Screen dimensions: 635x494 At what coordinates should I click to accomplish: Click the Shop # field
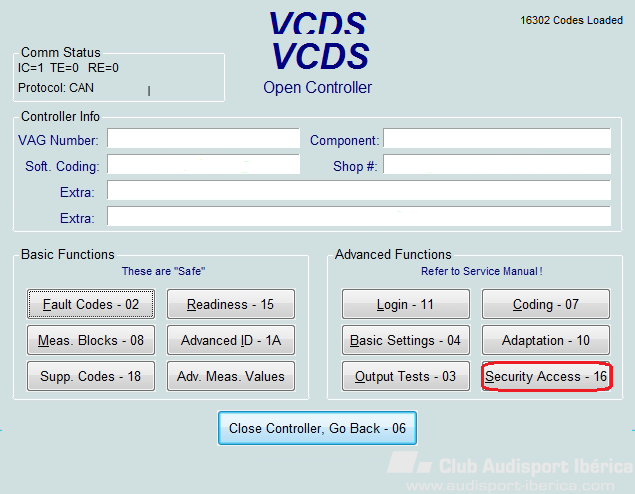[497, 164]
